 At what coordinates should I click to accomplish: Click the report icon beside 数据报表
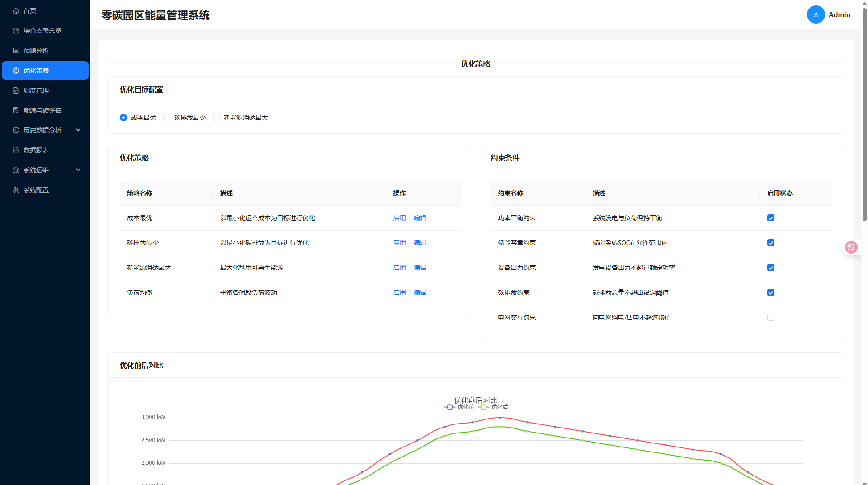click(16, 150)
